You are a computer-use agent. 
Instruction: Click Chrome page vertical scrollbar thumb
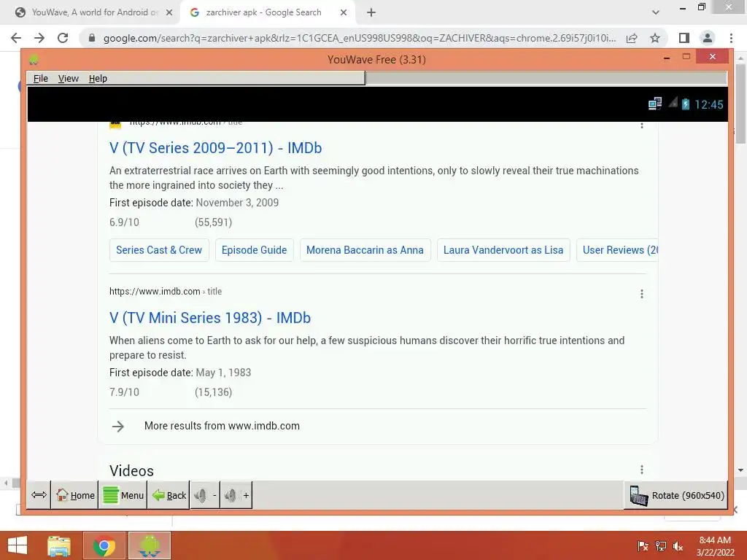[x=741, y=103]
